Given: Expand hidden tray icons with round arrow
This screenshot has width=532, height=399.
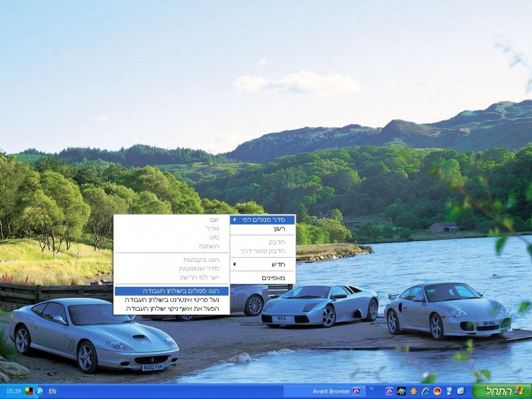Looking at the screenshot, I should click(x=39, y=391).
